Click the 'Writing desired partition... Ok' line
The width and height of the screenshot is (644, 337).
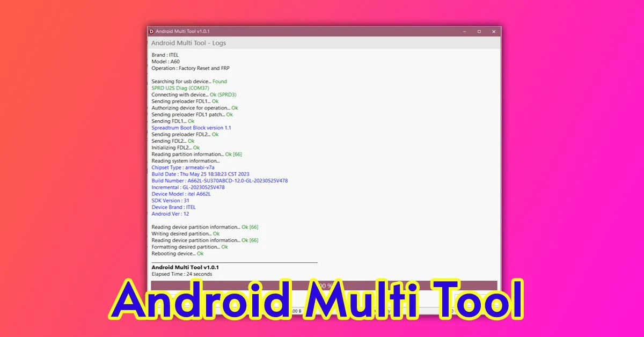click(x=186, y=234)
